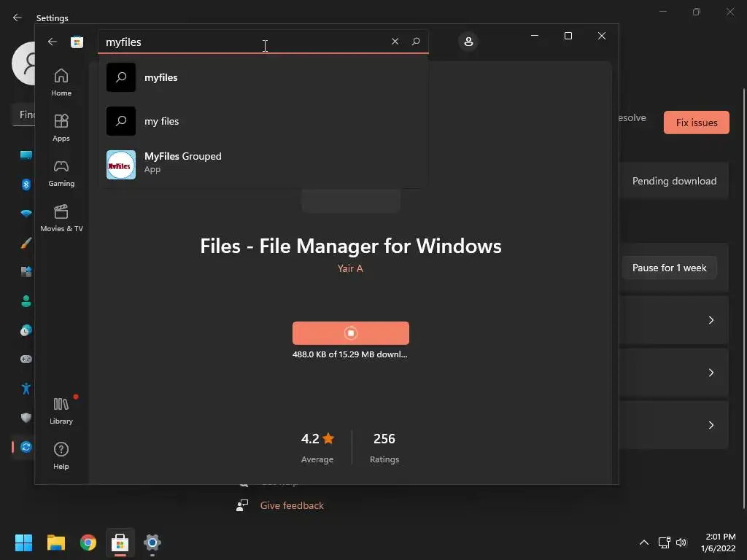This screenshot has height=560, width=747.
Task: Open the Windows Start menu
Action: 23,542
